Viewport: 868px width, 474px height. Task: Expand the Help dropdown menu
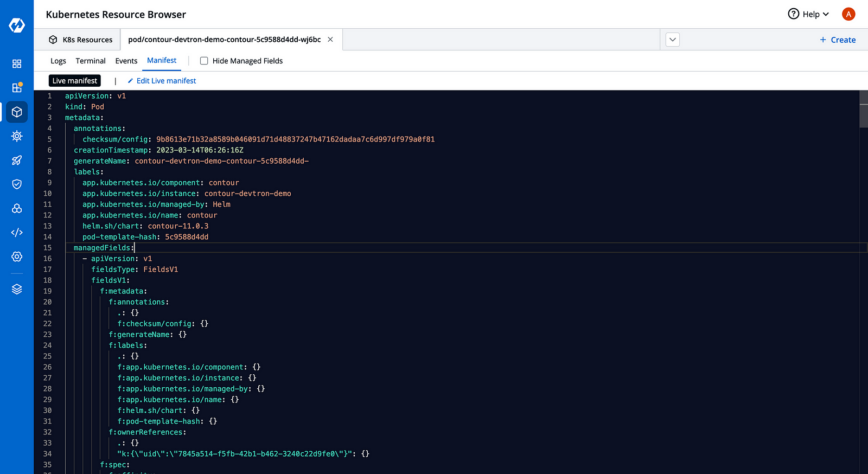(809, 14)
